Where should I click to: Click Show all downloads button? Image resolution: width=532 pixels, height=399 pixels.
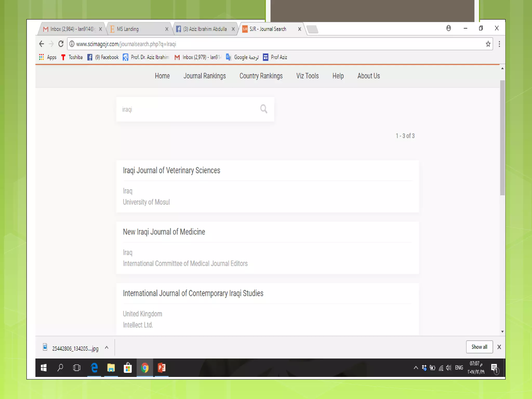[x=479, y=347]
